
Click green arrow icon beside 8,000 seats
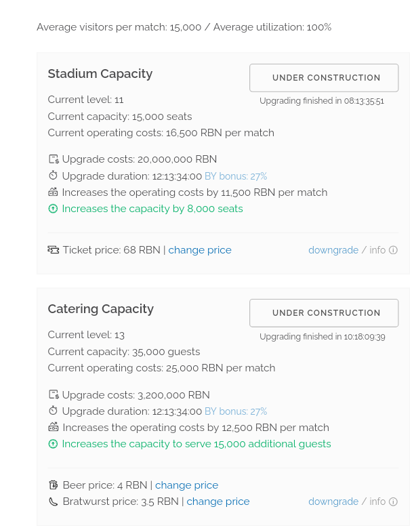[54, 209]
